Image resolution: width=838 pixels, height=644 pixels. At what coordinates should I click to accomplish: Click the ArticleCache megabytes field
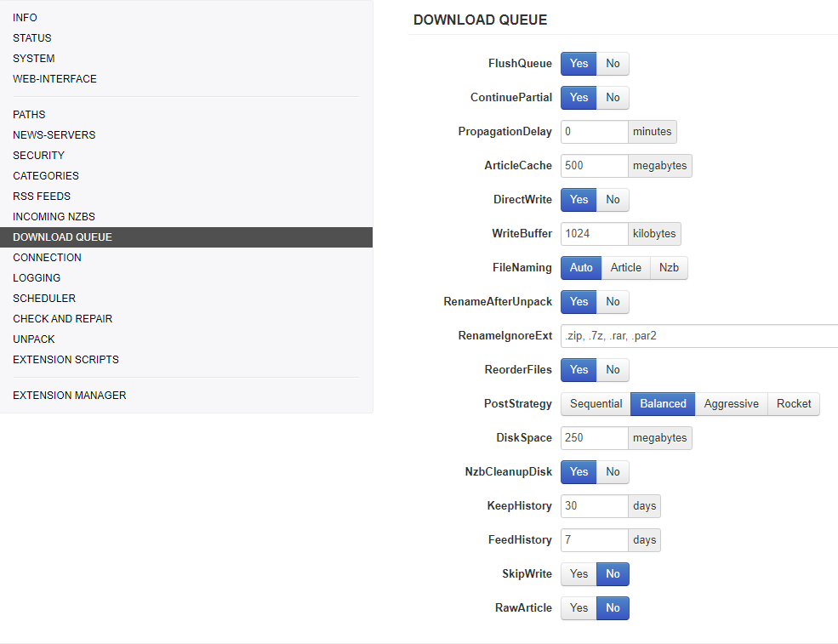(594, 166)
